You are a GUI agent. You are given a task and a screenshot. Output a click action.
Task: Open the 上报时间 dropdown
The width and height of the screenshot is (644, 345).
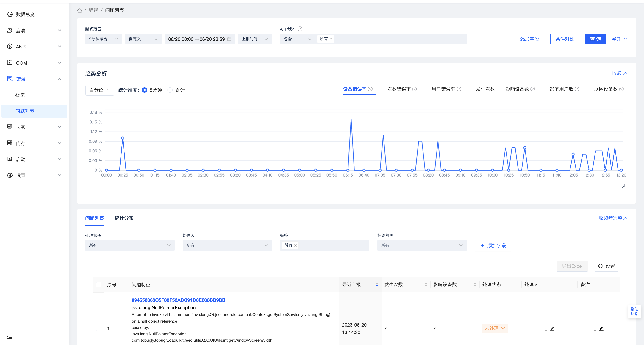pos(255,39)
